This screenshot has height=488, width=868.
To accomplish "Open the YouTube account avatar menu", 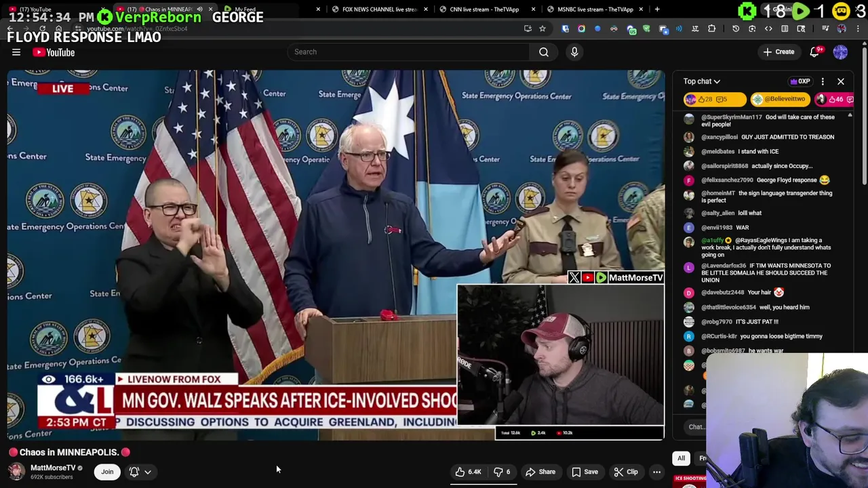I will pos(840,52).
